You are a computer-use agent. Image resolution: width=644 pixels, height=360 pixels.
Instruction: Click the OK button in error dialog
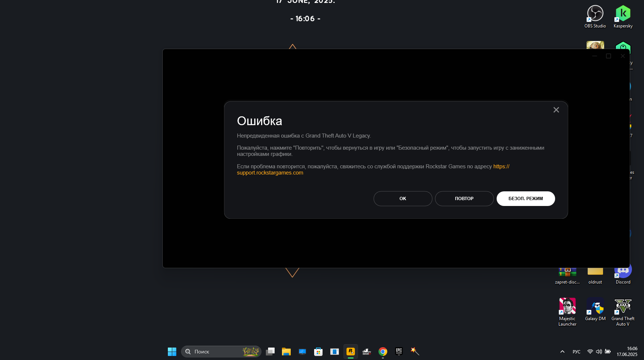[403, 199]
